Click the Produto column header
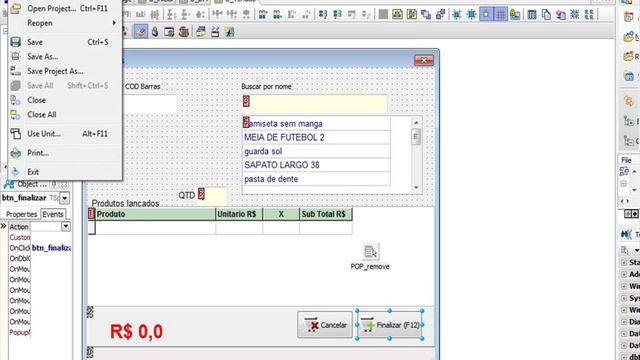This screenshot has height=360, width=640. (155, 214)
